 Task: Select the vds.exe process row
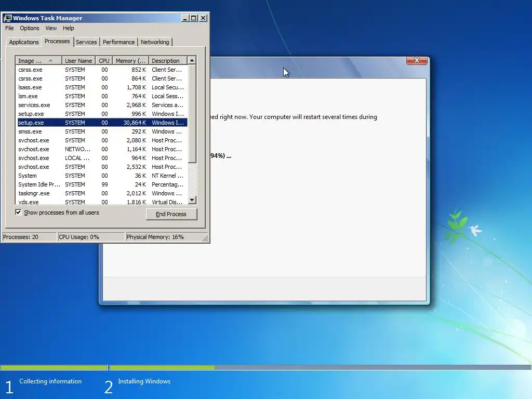pyautogui.click(x=101, y=202)
